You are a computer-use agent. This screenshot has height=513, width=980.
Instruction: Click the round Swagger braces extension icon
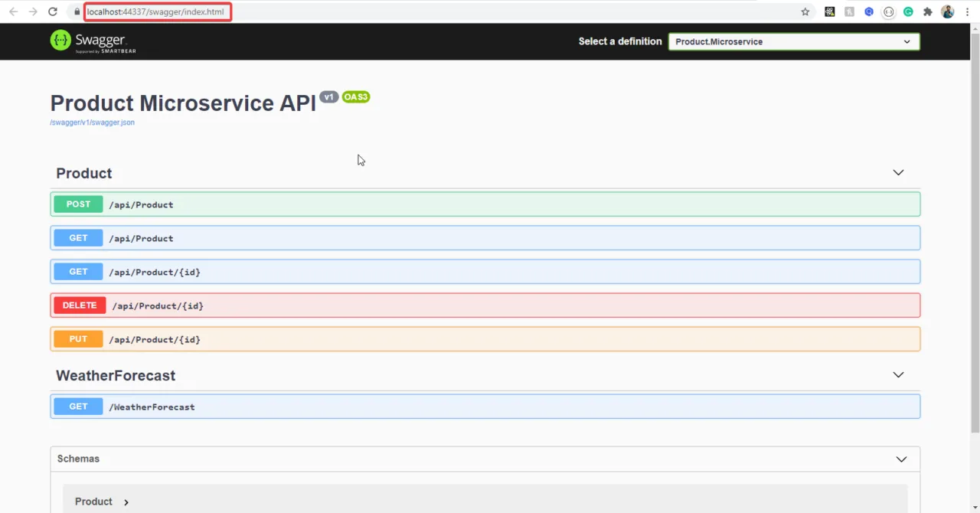coord(888,11)
